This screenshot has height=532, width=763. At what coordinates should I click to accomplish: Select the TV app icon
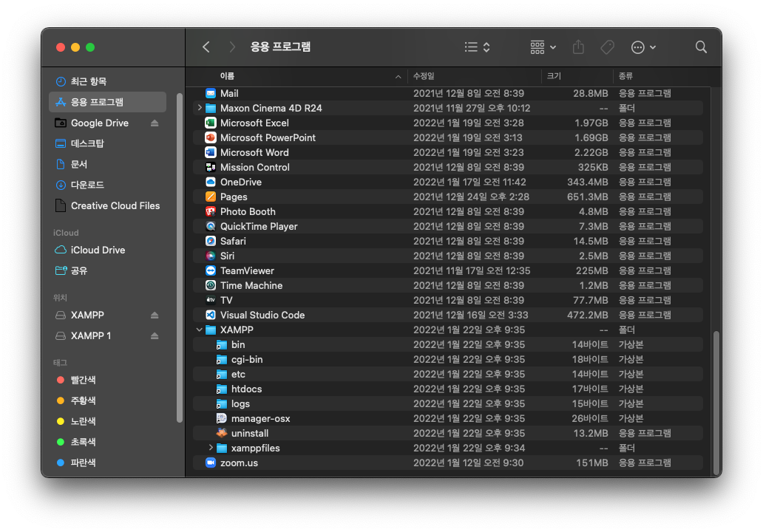[x=211, y=300]
